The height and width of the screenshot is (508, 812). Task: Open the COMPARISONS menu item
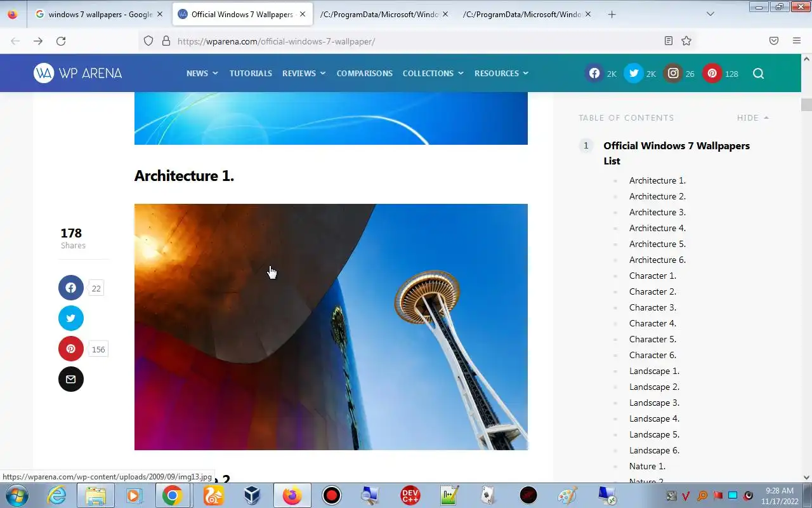(x=364, y=73)
